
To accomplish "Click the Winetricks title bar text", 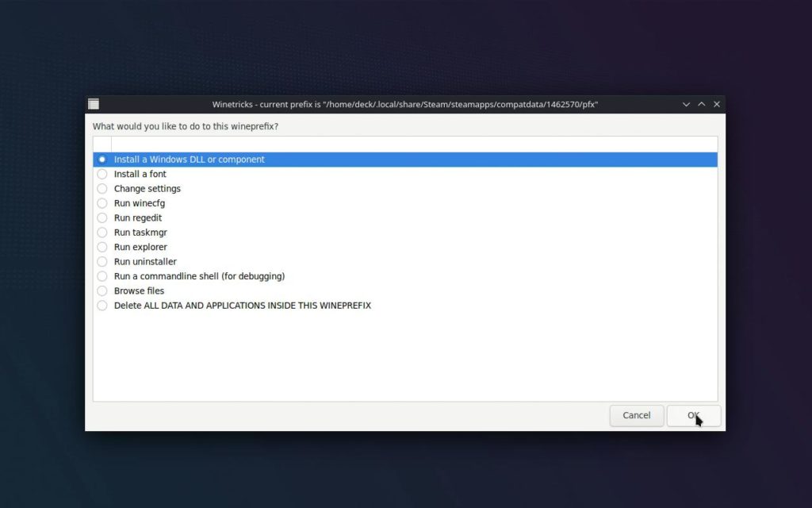I will (405, 104).
